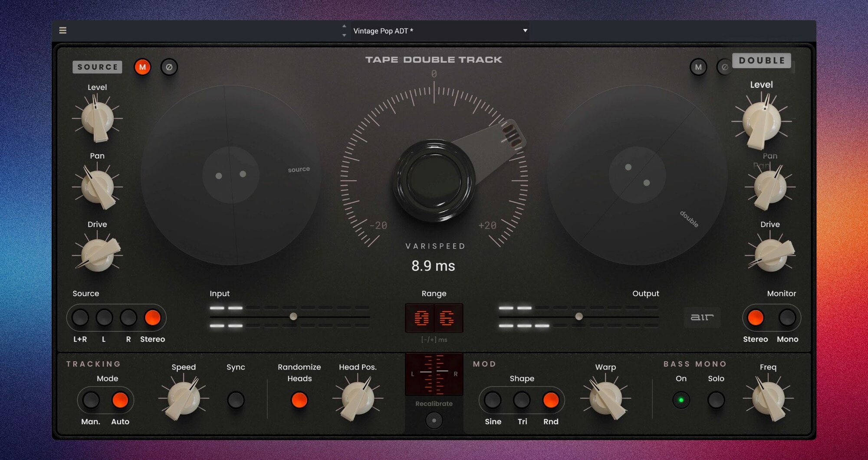The width and height of the screenshot is (868, 460).
Task: Choose Sine mod shape
Action: (493, 400)
